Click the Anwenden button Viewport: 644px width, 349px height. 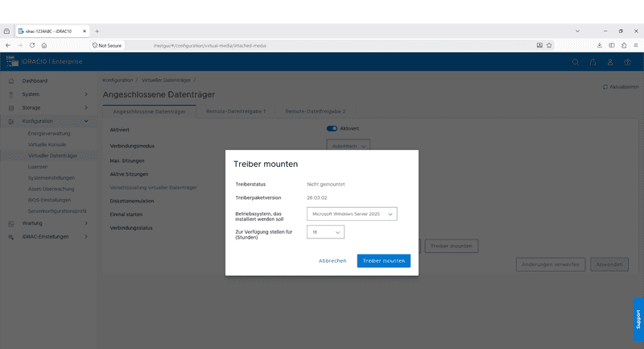tap(609, 264)
